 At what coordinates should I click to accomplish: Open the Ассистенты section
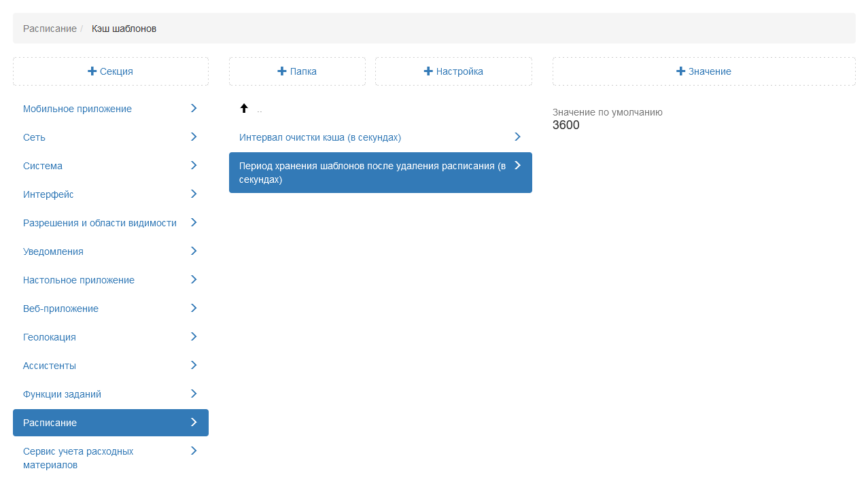click(50, 366)
